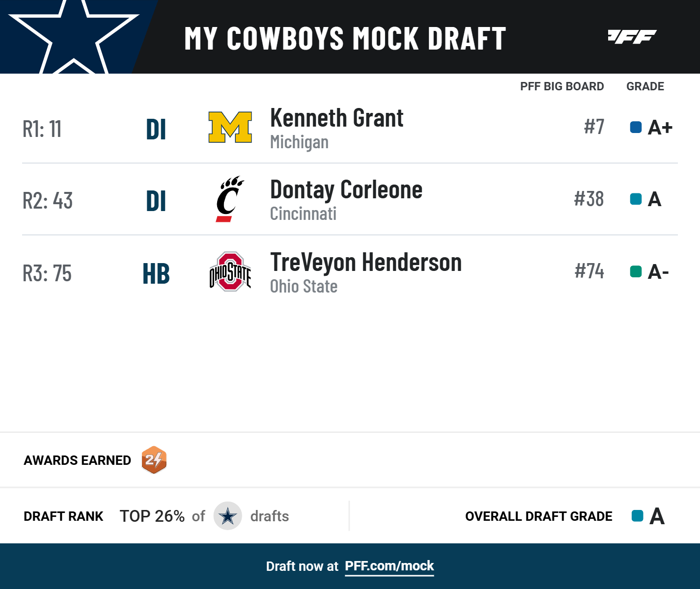
Task: Click the Cincinnati Bearcats logo
Action: click(229, 199)
